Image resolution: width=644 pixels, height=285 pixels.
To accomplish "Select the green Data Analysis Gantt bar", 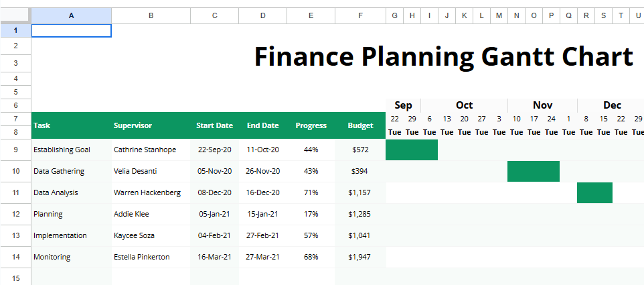I will 594,192.
